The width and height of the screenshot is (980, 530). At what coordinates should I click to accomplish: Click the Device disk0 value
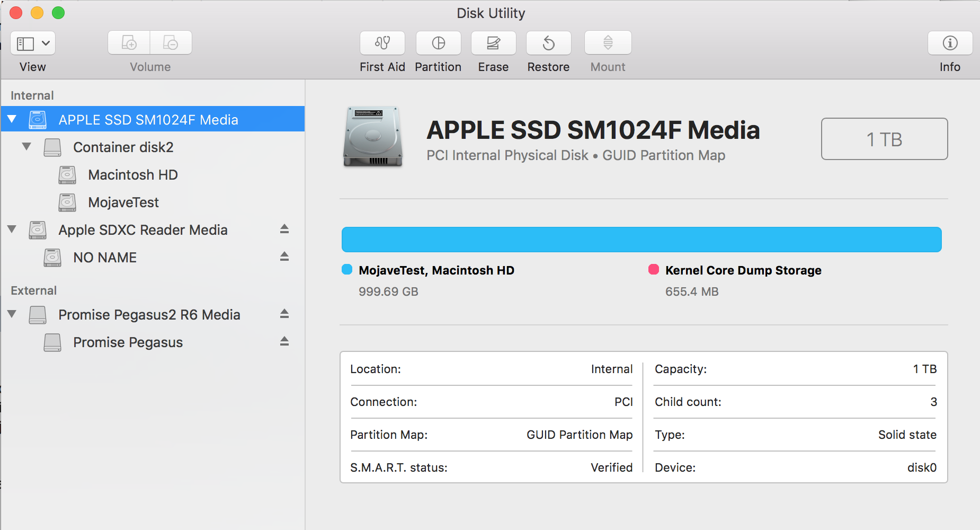pos(922,467)
